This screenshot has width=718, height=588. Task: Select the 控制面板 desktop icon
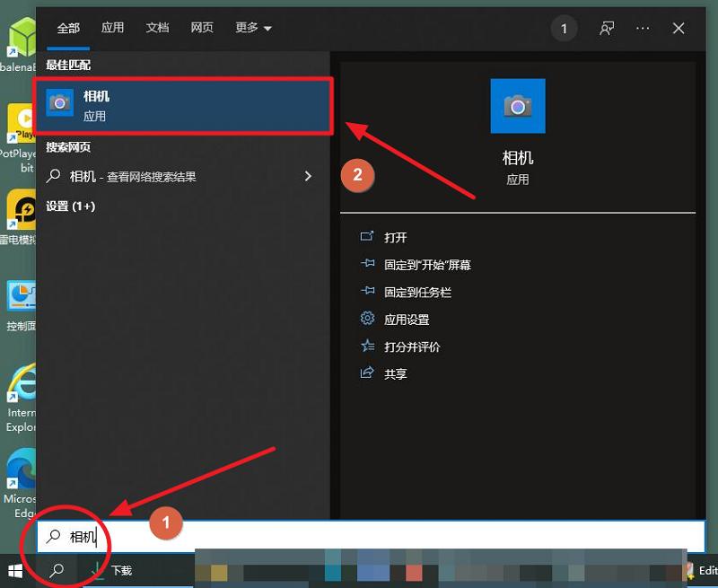(x=21, y=304)
